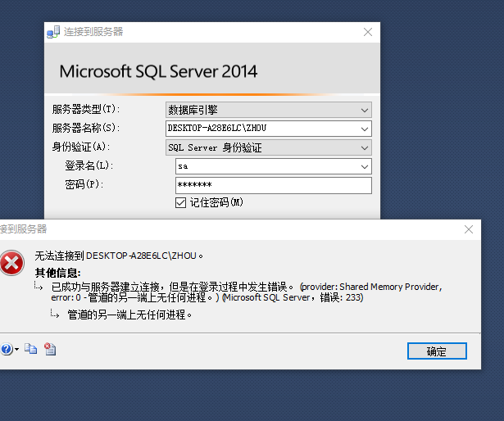Click the 管道的另一端上无任何进程 detail line
This screenshot has width=504, height=421.
pyautogui.click(x=129, y=315)
